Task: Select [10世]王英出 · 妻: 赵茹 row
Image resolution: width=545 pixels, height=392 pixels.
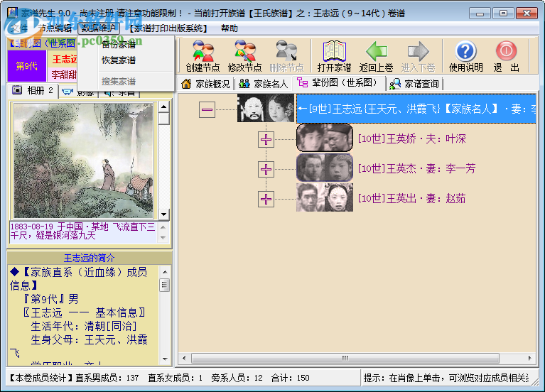Action: (412, 198)
